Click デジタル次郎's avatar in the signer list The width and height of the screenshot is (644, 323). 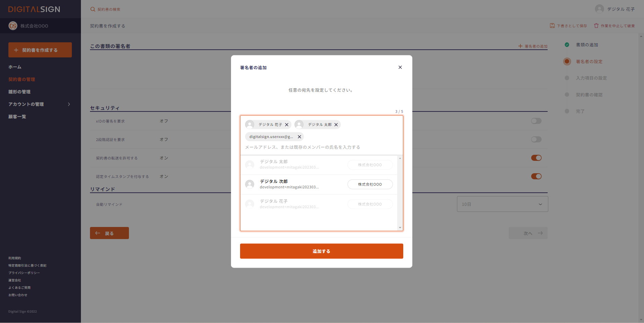tap(249, 184)
